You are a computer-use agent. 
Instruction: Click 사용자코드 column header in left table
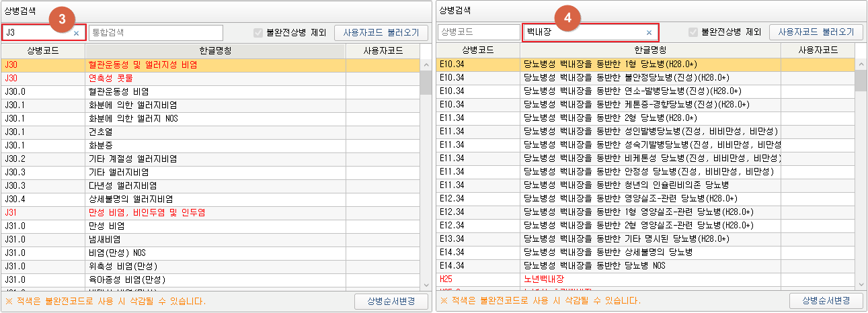(x=383, y=50)
